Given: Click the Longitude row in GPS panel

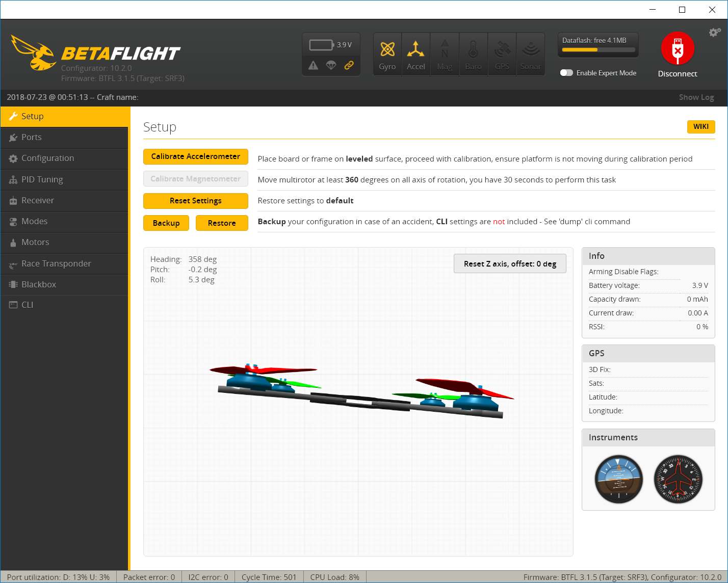Looking at the screenshot, I should (648, 411).
